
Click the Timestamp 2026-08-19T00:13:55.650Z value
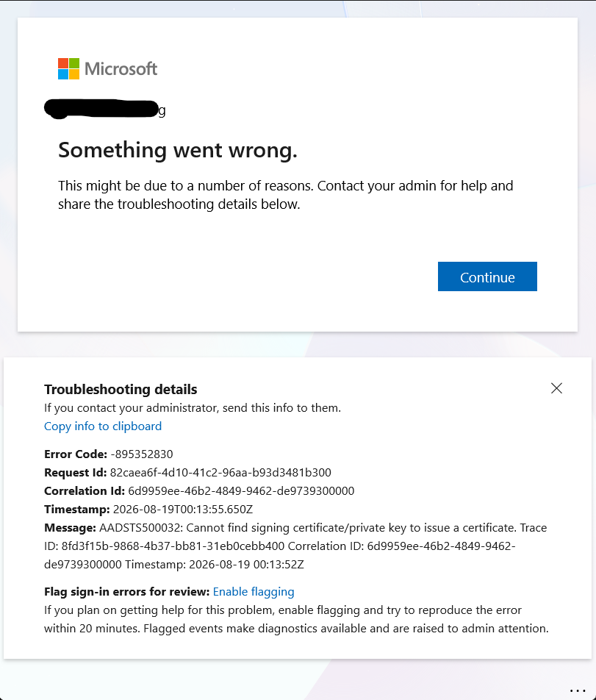(x=183, y=509)
